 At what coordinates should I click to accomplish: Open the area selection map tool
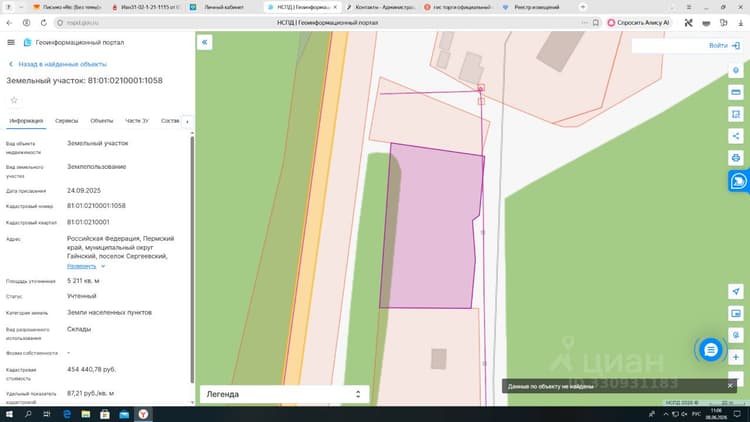tap(736, 114)
